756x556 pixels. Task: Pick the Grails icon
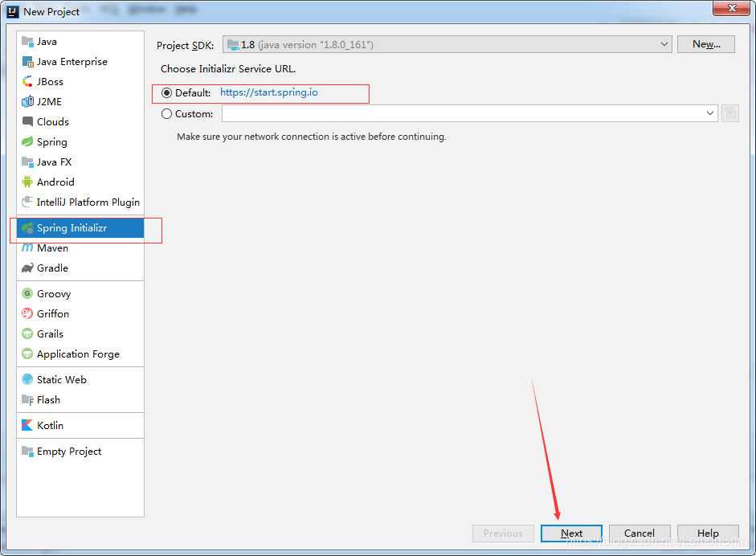pyautogui.click(x=27, y=333)
